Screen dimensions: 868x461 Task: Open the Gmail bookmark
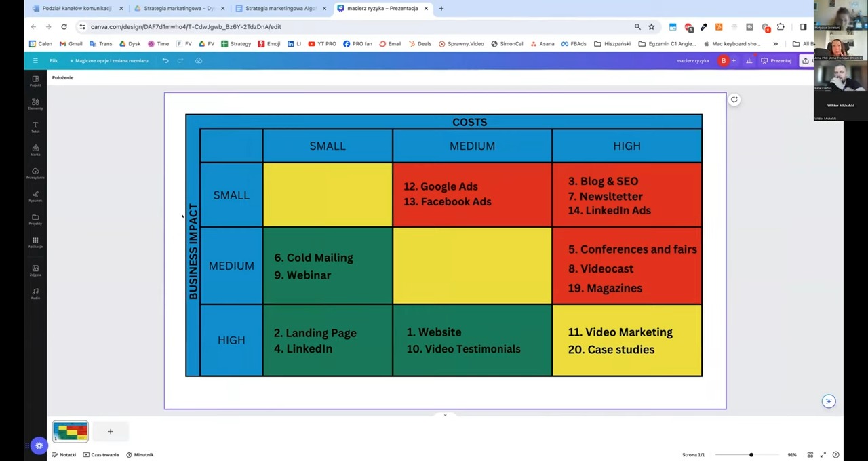coord(71,44)
